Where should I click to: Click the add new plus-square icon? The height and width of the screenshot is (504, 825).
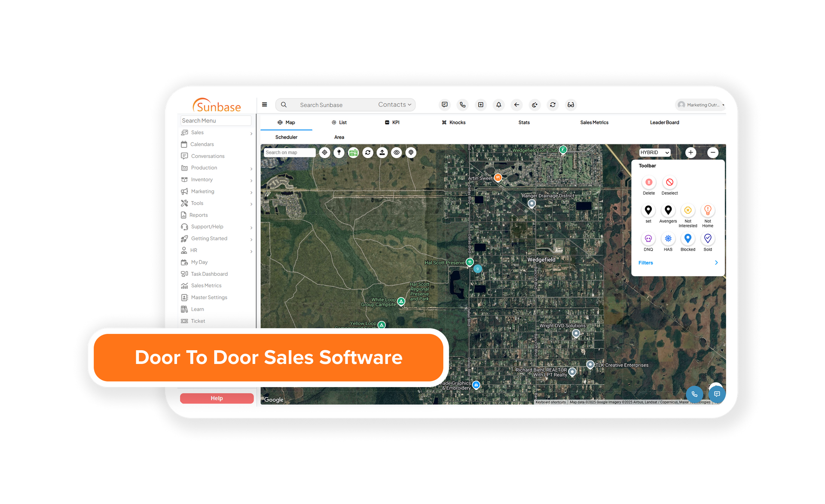coord(481,104)
